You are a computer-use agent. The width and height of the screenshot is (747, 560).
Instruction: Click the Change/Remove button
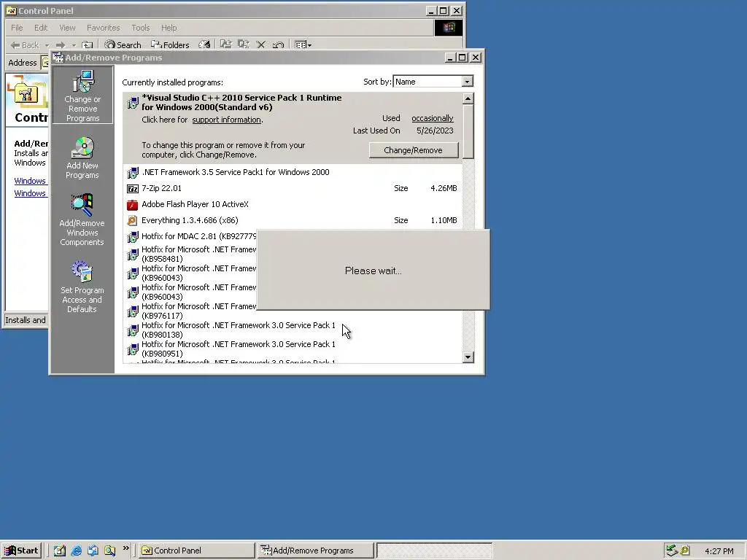pyautogui.click(x=414, y=150)
